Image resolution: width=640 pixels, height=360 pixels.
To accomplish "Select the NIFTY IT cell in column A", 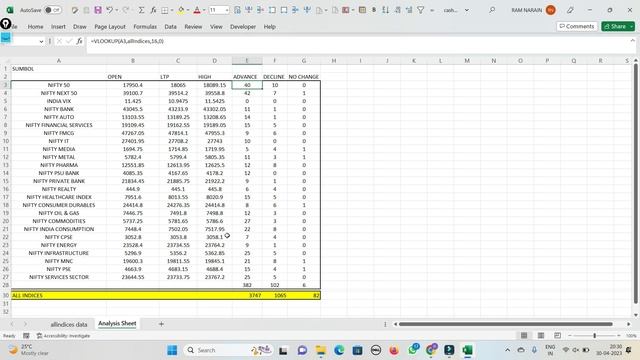I will coord(59,141).
